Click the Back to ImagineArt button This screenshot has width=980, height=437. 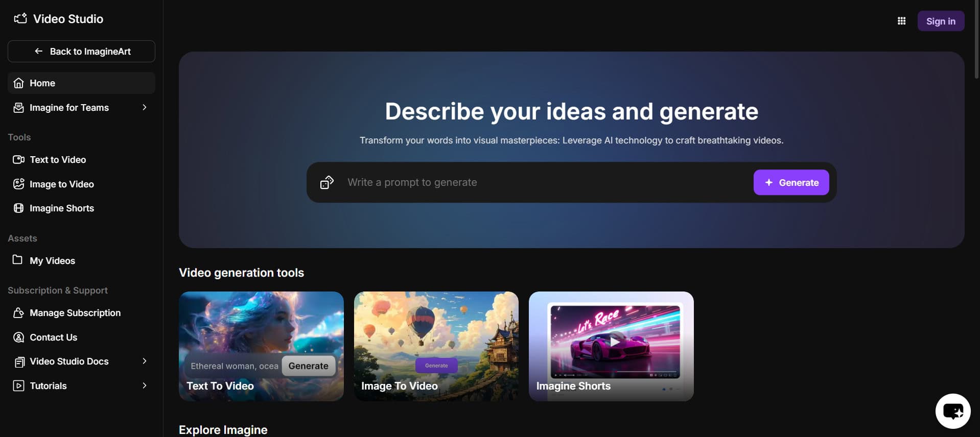click(81, 51)
